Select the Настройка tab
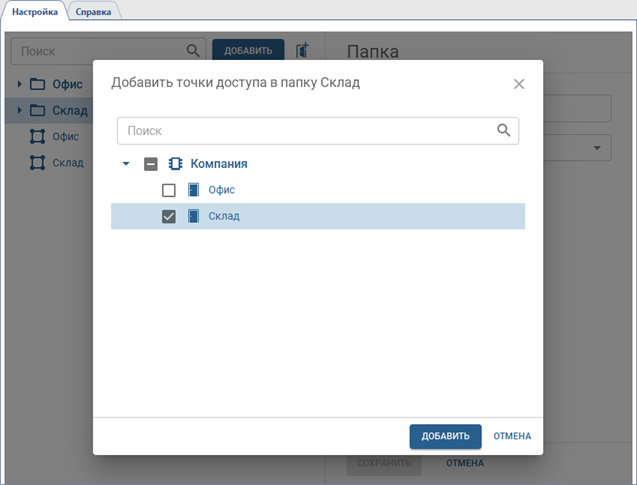Image resolution: width=637 pixels, height=485 pixels. pos(36,11)
